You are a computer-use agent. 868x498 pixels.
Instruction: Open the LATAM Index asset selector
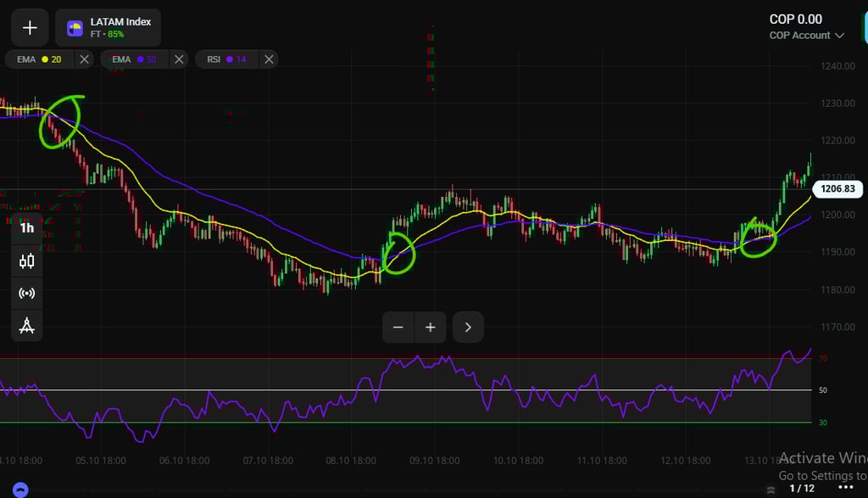click(x=108, y=28)
